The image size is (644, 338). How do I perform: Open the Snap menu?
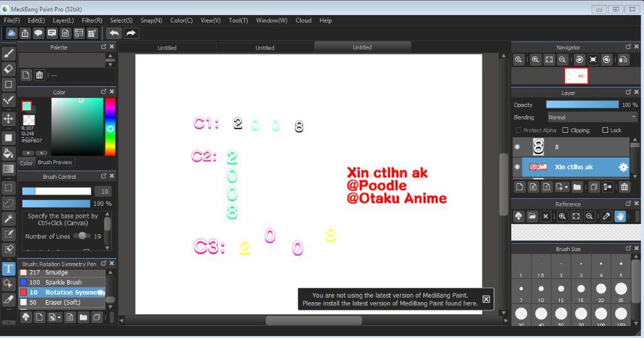151,21
